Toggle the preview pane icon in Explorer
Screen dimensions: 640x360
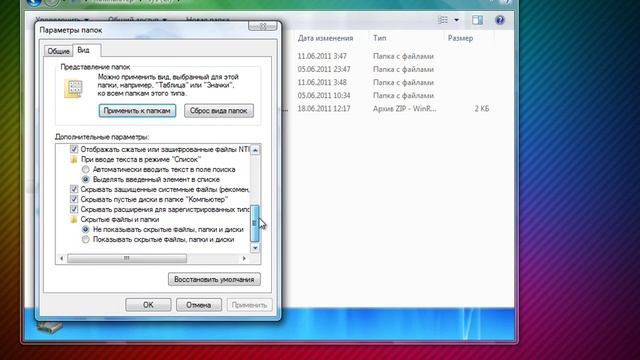tap(477, 20)
